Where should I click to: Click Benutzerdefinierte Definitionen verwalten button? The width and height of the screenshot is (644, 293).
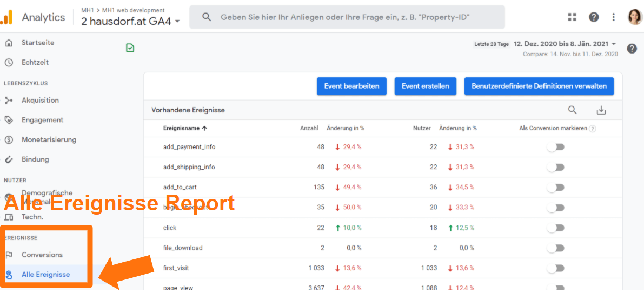tap(539, 86)
